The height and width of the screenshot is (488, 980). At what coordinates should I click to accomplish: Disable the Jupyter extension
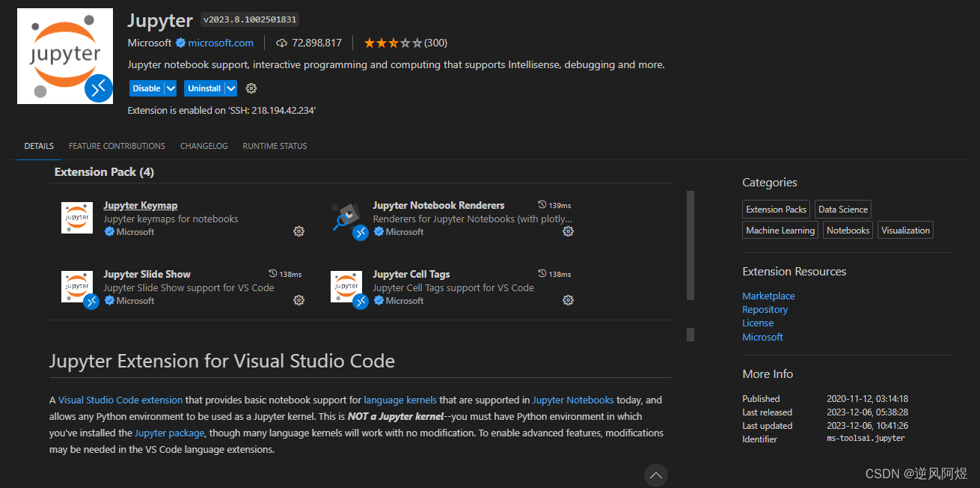pyautogui.click(x=147, y=88)
